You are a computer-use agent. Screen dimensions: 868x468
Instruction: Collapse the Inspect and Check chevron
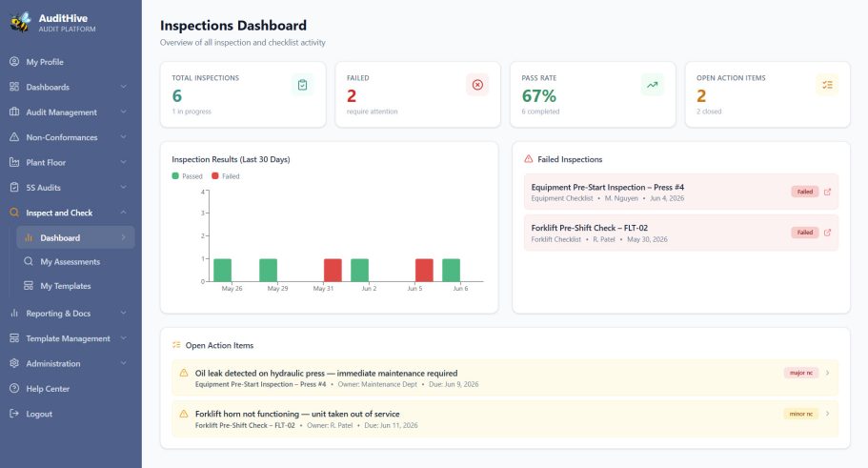124,213
